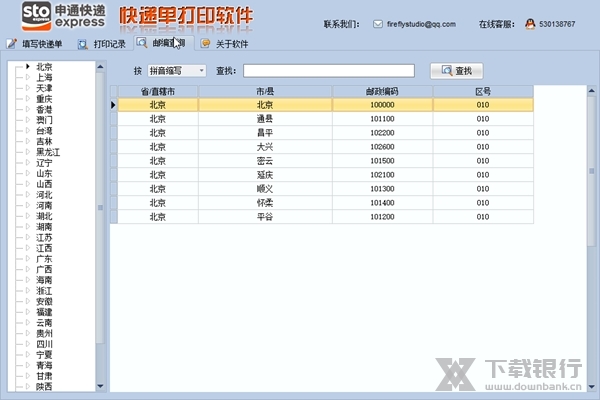Select 山西 in the province tree
The height and width of the screenshot is (400, 600).
[44, 184]
